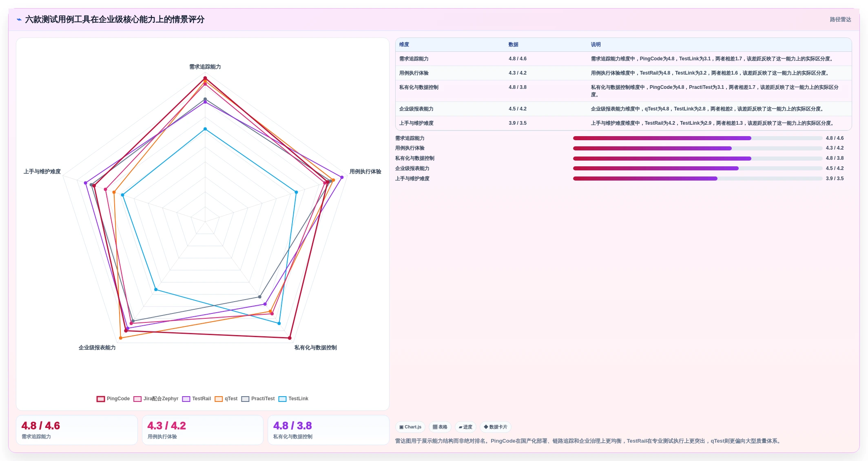Image resolution: width=868 pixels, height=461 pixels.
Task: Click the blue logo icon beside the title
Action: 19,20
